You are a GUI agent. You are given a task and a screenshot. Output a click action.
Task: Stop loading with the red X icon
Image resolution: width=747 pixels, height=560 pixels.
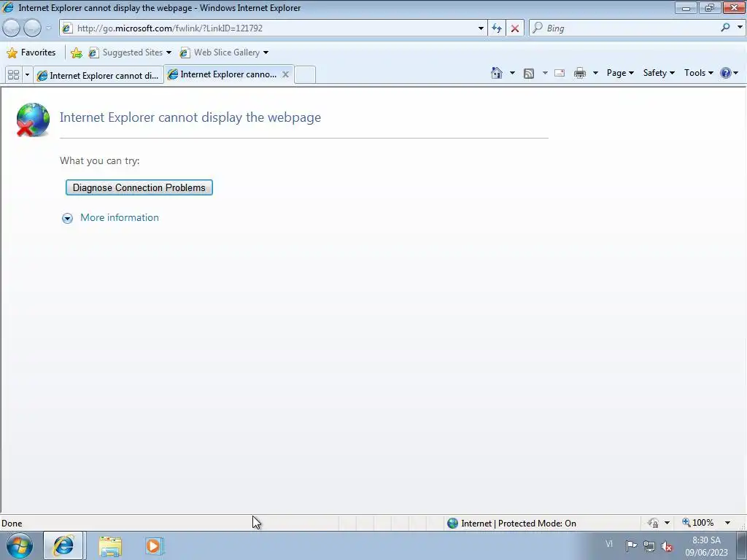click(514, 28)
